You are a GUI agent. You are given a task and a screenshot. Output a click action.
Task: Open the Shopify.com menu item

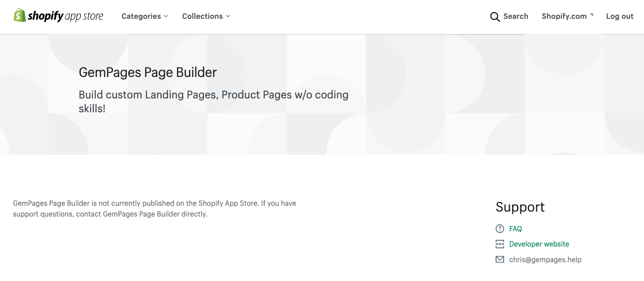point(568,16)
